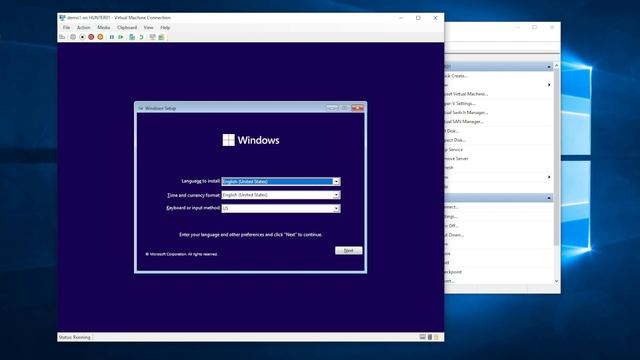Open Virtual Switch Manager in the Actions pane

[x=466, y=112]
